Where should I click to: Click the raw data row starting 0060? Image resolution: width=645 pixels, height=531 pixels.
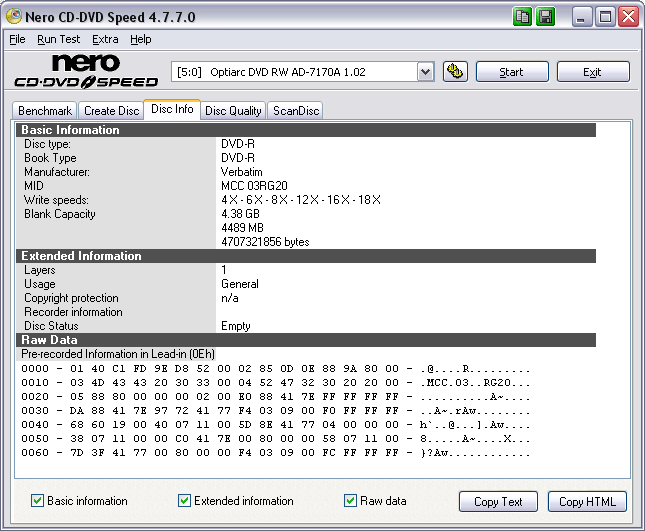click(x=275, y=452)
